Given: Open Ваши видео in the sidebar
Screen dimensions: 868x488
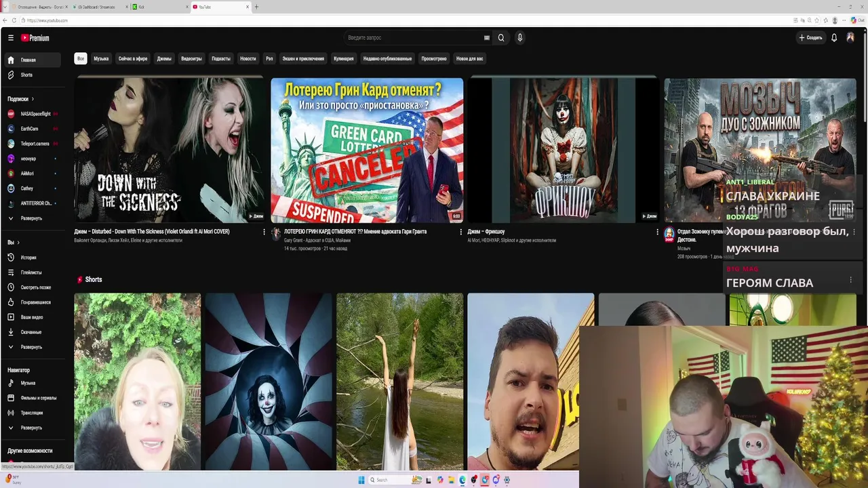Looking at the screenshot, I should (x=32, y=317).
